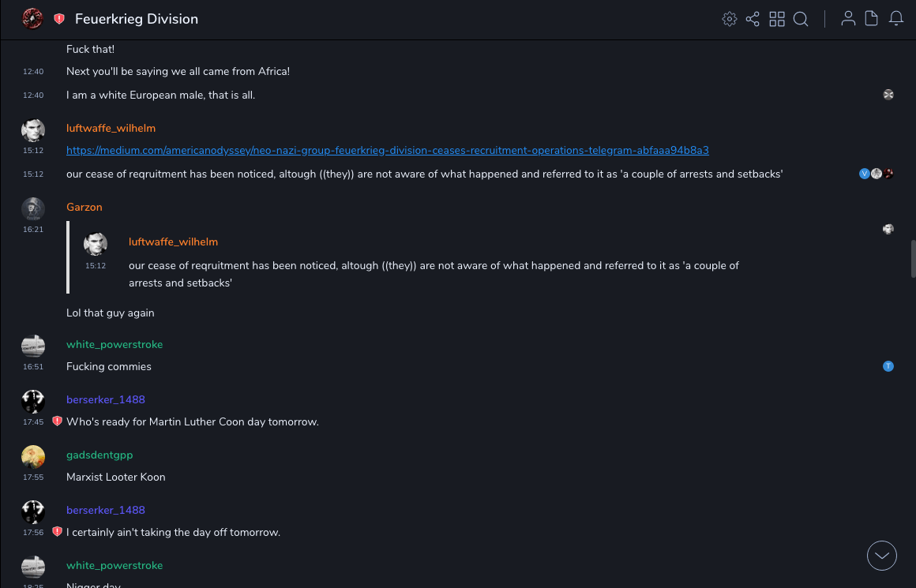Click the vertical scrollbar thumb
This screenshot has width=916, height=588.
(x=913, y=259)
